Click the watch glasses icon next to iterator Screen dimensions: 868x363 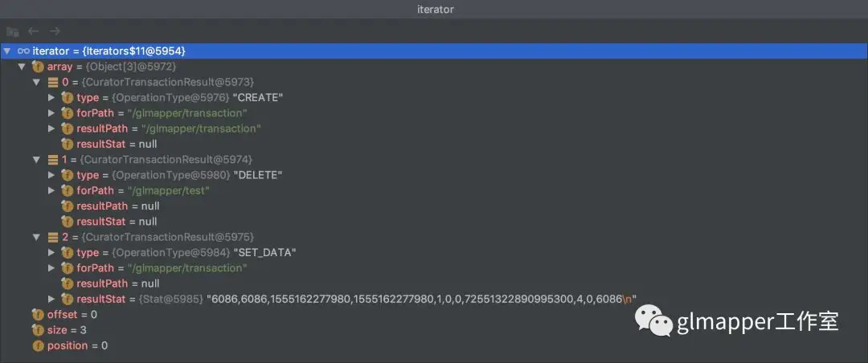(23, 51)
